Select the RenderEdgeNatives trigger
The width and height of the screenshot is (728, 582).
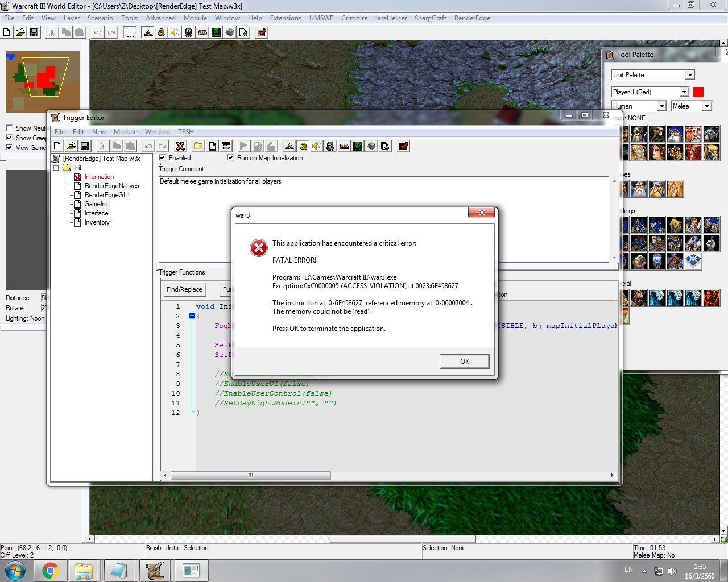[x=111, y=186]
